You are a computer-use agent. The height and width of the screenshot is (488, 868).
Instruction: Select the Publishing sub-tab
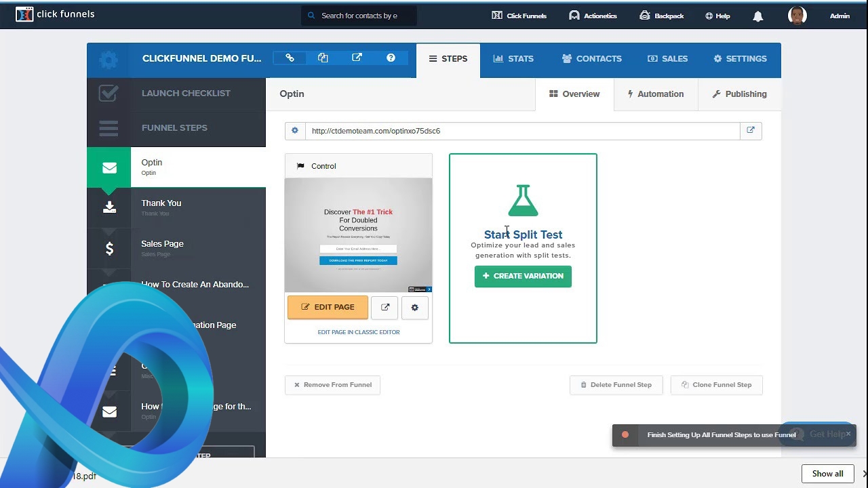[740, 94]
